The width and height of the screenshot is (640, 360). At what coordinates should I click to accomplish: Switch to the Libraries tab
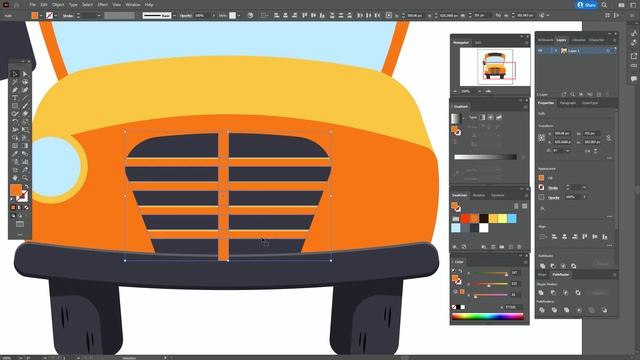[578, 40]
